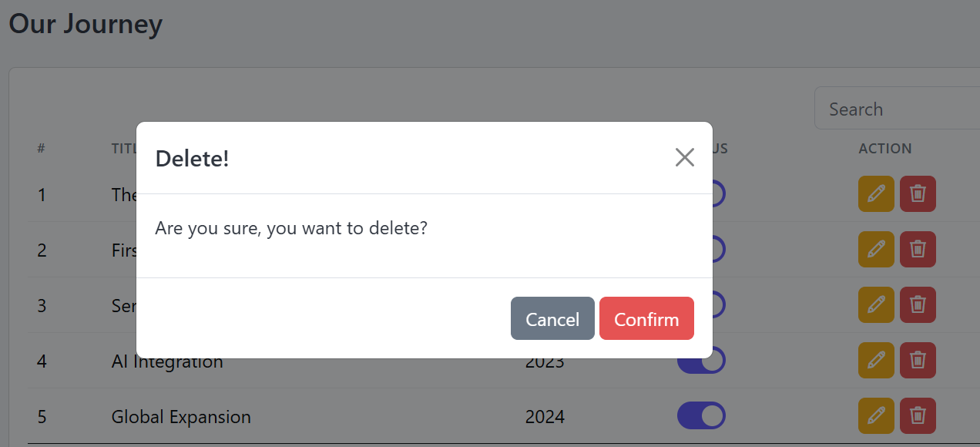Delete the Global Expansion entry with trash icon
980x447 pixels.
(918, 415)
